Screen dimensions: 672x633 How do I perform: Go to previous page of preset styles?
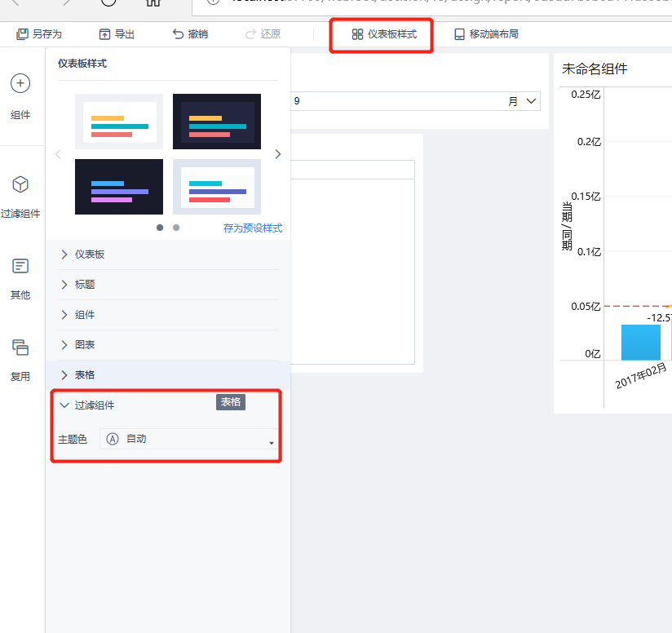[x=58, y=154]
